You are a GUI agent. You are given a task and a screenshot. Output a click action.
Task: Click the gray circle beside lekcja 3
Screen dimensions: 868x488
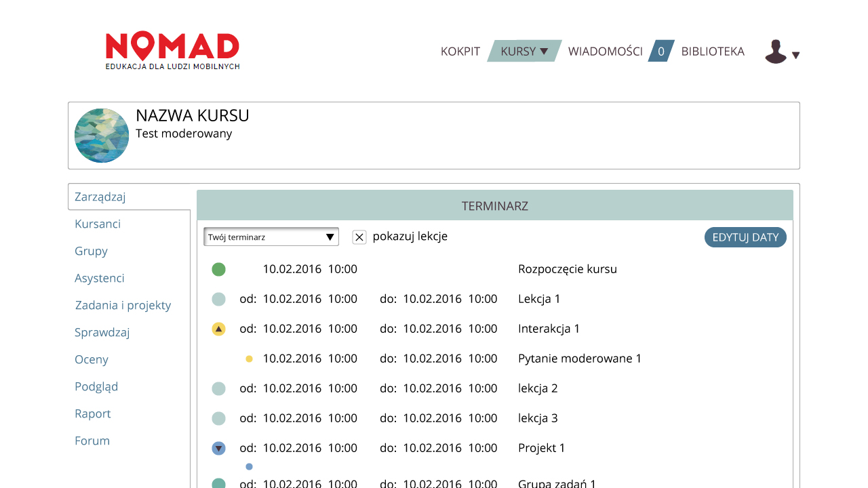click(x=218, y=418)
